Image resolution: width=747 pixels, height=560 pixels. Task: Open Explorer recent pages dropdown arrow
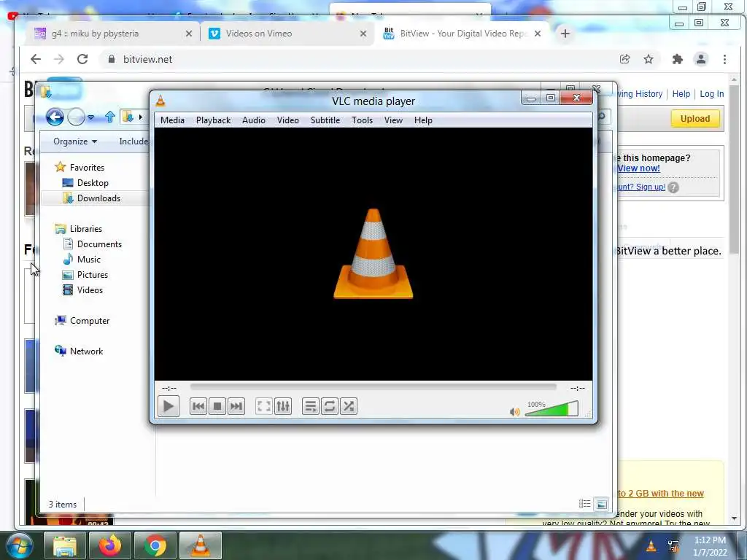(91, 117)
